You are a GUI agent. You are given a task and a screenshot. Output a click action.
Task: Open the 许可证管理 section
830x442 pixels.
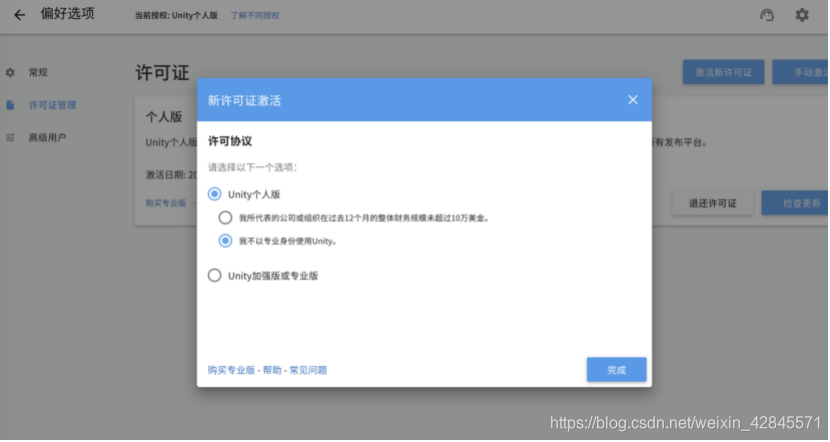coord(52,105)
